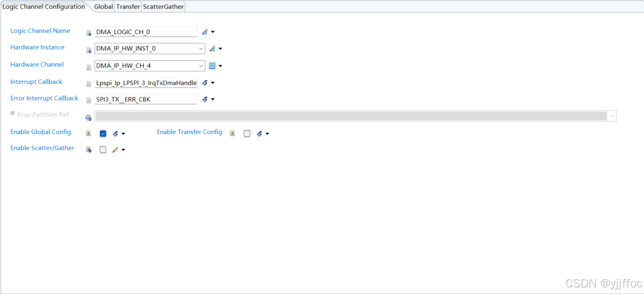Click the Hardware Instance label
The height and width of the screenshot is (294, 644).
(38, 47)
